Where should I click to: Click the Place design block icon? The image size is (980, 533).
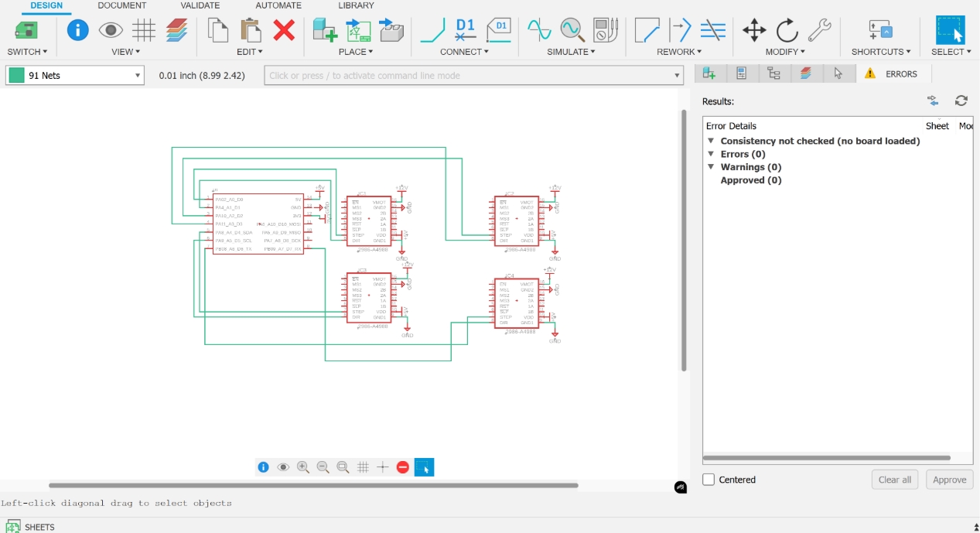coord(358,30)
